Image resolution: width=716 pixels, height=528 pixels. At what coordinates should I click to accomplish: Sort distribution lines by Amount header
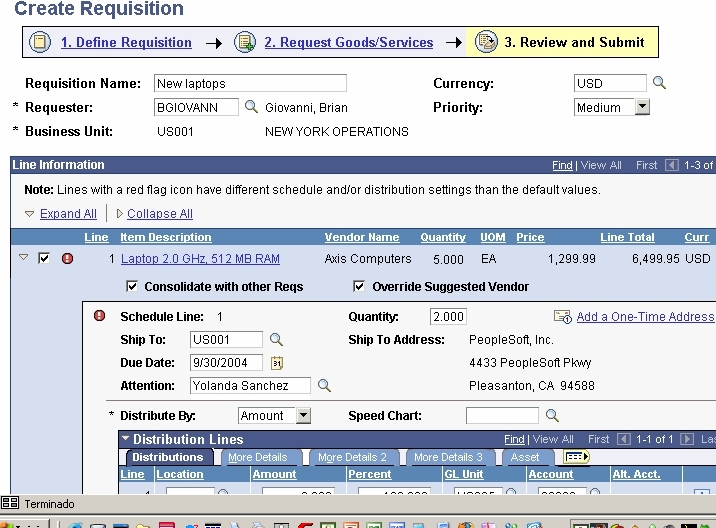click(x=274, y=474)
